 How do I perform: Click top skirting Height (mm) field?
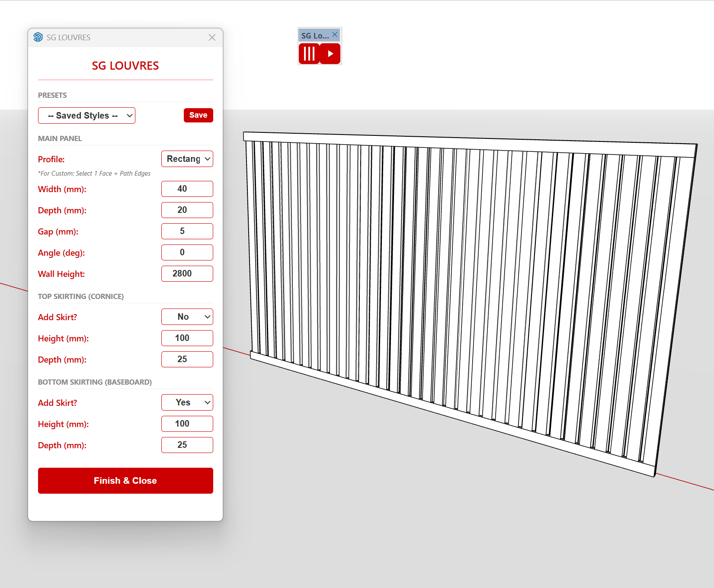click(x=187, y=338)
